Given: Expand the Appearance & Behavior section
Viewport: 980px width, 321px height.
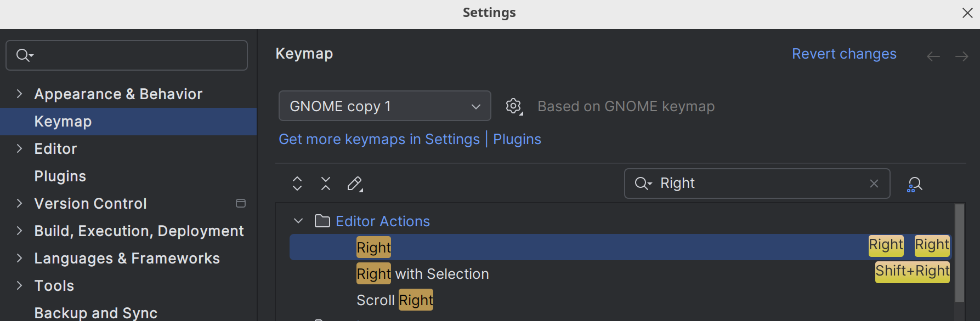Looking at the screenshot, I should tap(19, 94).
